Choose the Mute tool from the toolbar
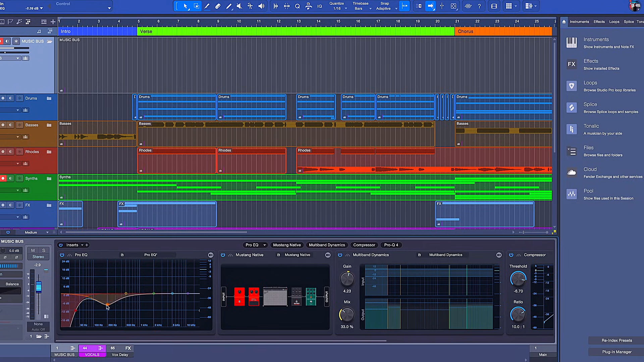644x362 pixels. [x=239, y=6]
